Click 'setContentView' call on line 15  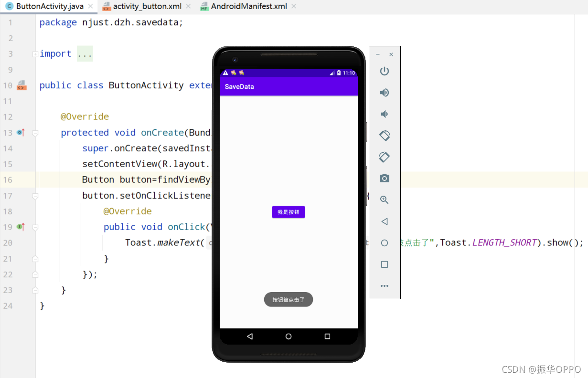pos(119,164)
